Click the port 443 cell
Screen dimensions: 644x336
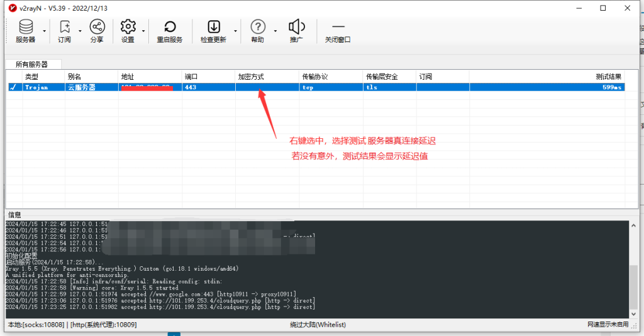pyautogui.click(x=209, y=87)
